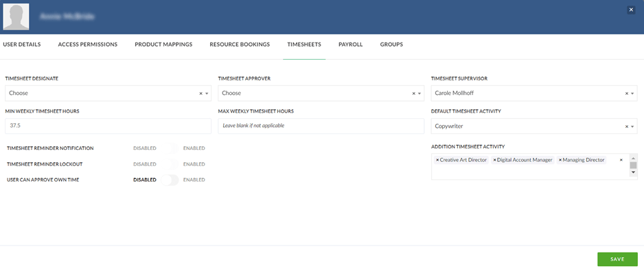
Task: Clear all Addition Timesheet Activity tags
Action: 621,160
